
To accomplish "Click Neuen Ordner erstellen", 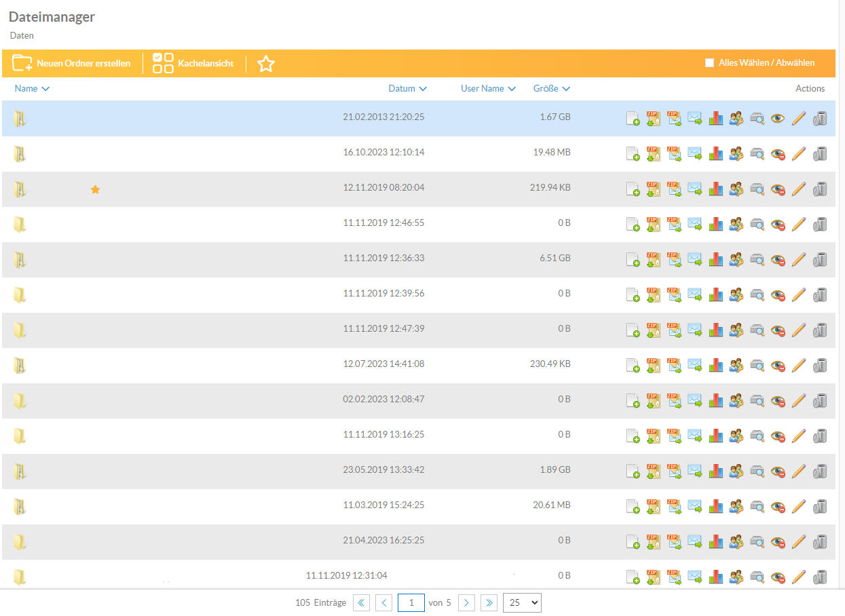I will pos(71,63).
